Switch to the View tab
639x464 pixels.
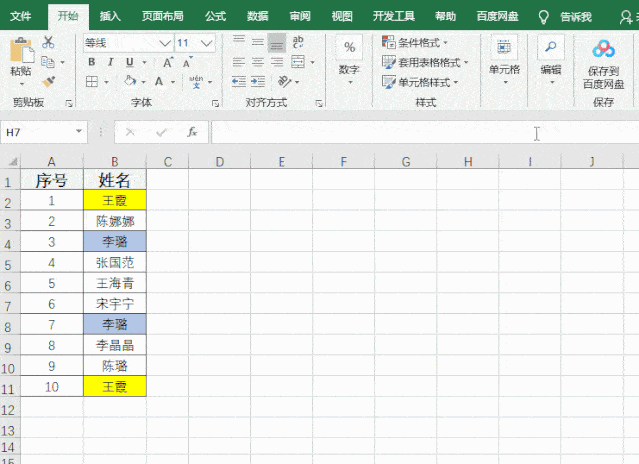(342, 16)
